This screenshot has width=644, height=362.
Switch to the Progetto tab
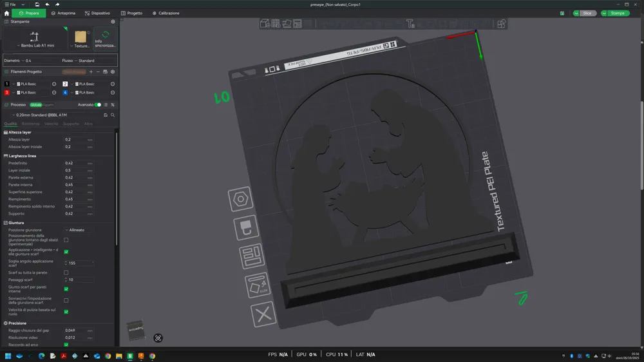click(x=131, y=13)
